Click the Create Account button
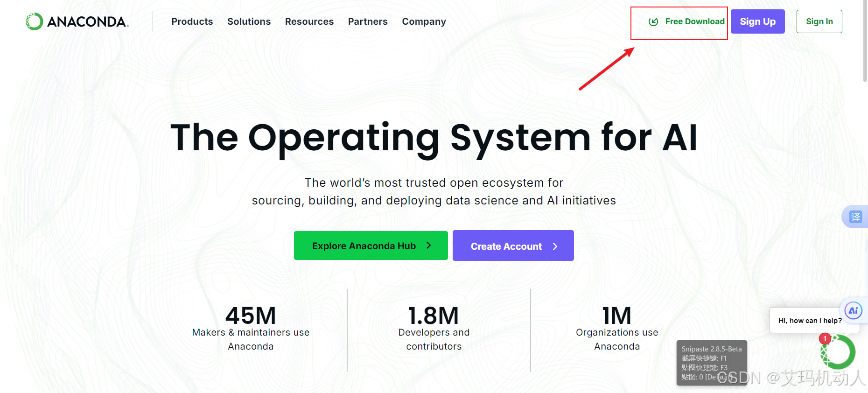Viewport: 868px width, 393px height. tap(513, 246)
